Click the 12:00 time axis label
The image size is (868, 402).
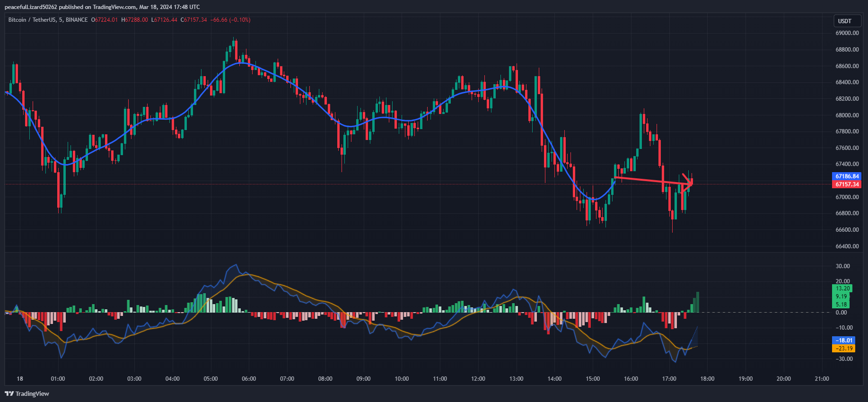point(478,379)
